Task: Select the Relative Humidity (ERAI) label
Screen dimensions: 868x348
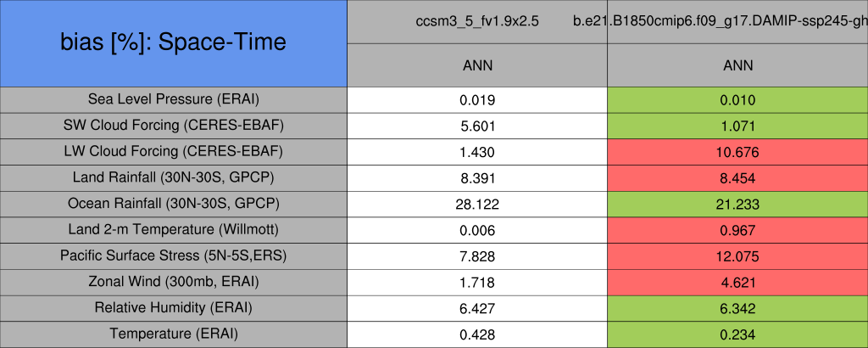Action: pos(173,308)
